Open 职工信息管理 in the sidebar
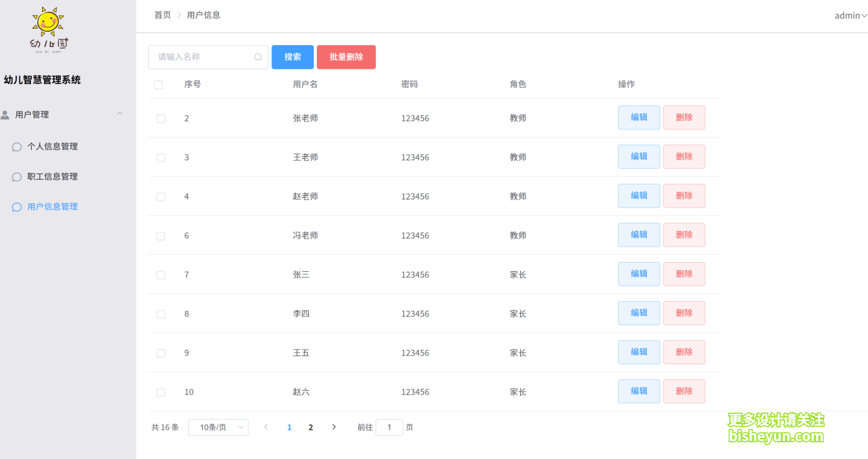868x459 pixels. 53,177
